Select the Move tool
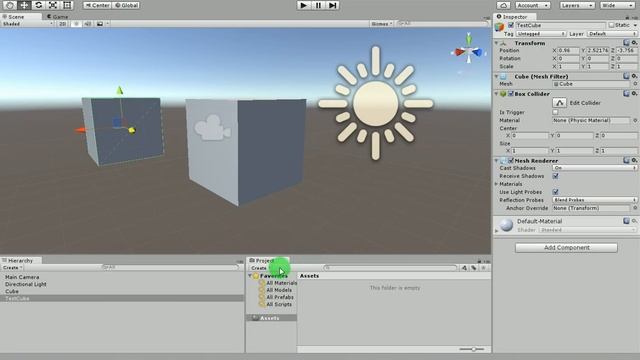 [24, 5]
